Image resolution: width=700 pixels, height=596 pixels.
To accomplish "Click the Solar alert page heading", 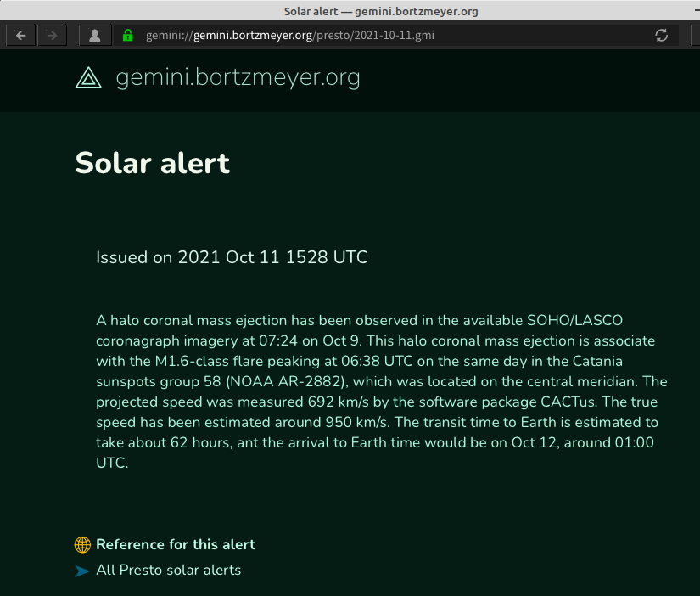I will [153, 163].
